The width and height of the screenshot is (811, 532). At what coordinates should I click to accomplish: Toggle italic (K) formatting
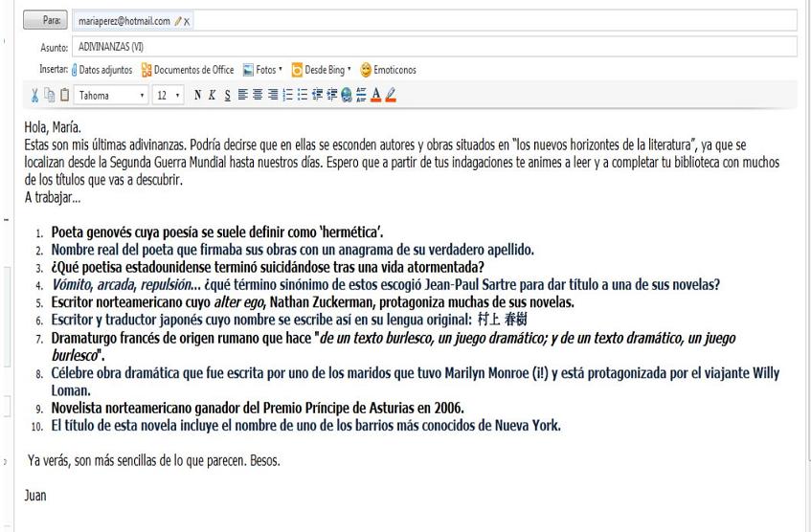click(x=212, y=95)
